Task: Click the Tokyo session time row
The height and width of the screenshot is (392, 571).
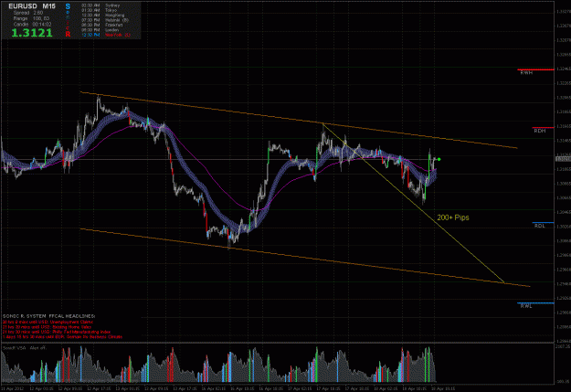Action: click(100, 10)
